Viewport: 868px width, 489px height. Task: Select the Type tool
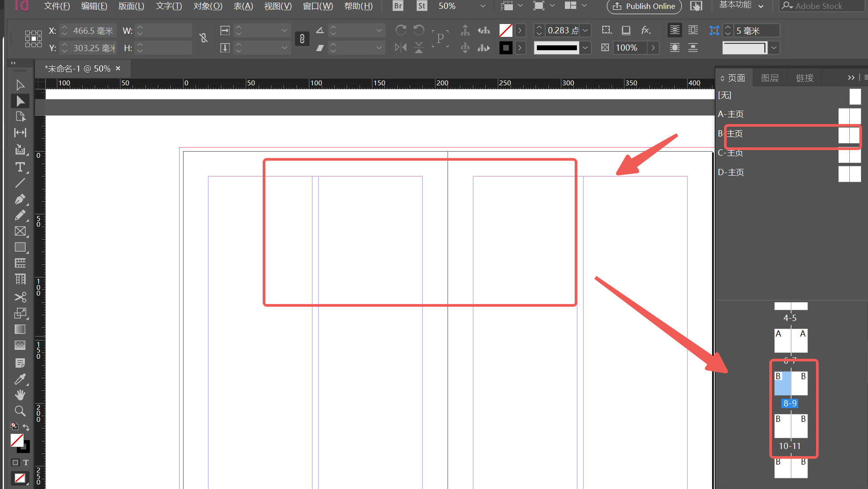pyautogui.click(x=20, y=167)
